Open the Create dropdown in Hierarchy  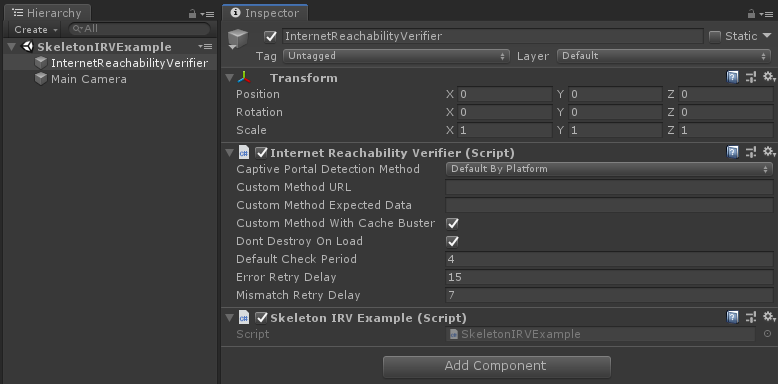(x=36, y=30)
